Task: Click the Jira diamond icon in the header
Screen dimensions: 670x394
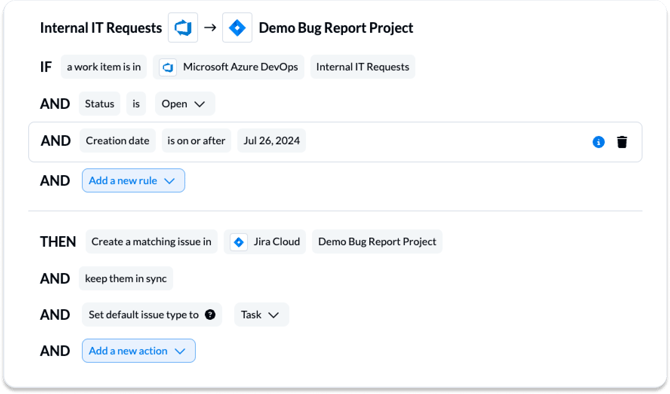Action: pos(237,28)
